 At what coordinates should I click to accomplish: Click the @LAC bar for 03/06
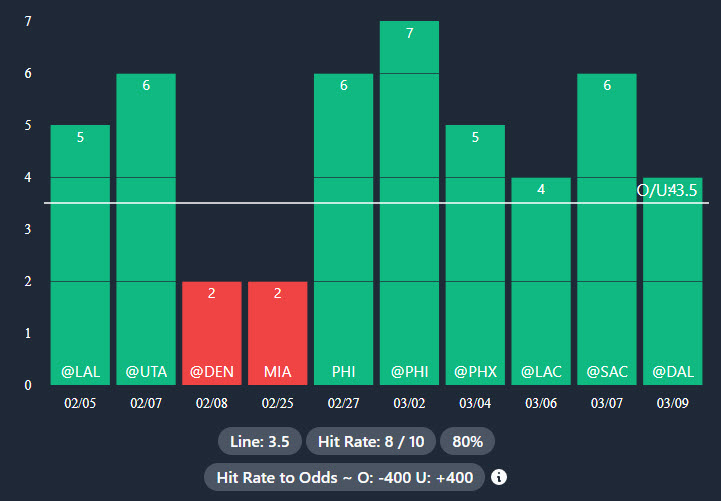click(541, 281)
